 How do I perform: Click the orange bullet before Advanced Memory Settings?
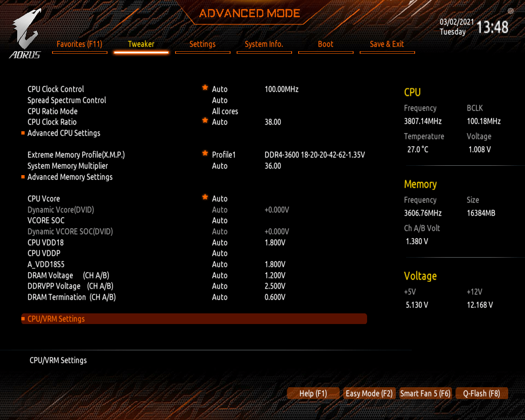[23, 177]
